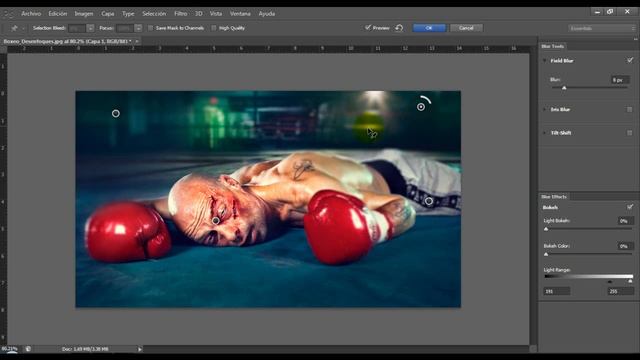
Task: Click the Photoshop logo icon
Action: click(x=7, y=13)
